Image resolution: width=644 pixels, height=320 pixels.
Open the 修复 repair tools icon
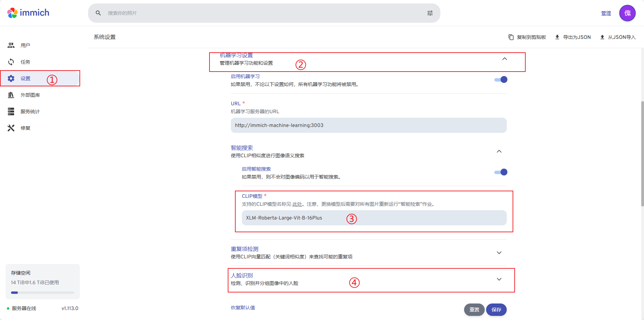pos(11,128)
